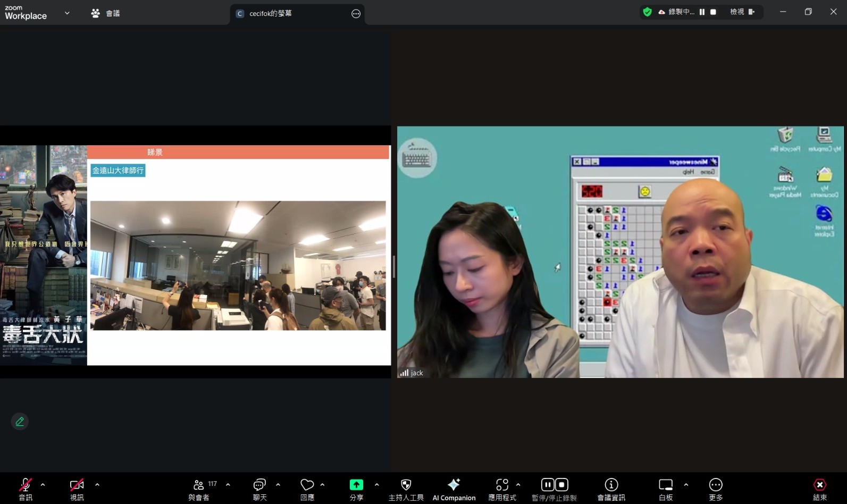
Task: Open the View layout button
Action: pos(742,12)
